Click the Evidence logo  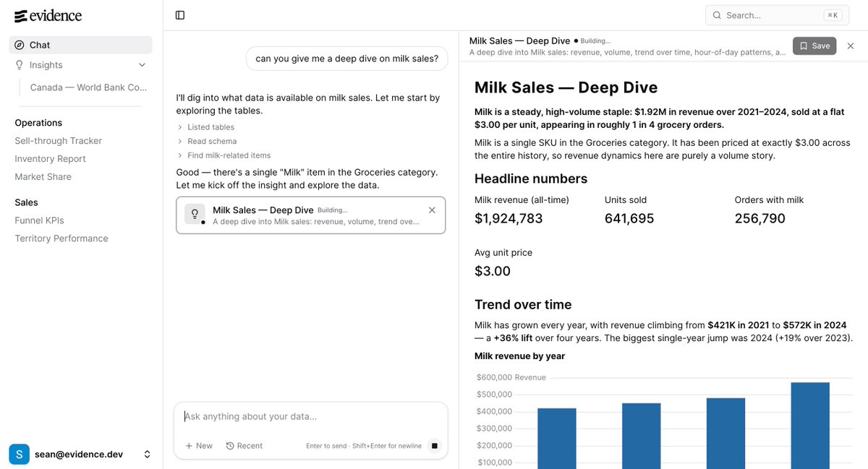(48, 15)
